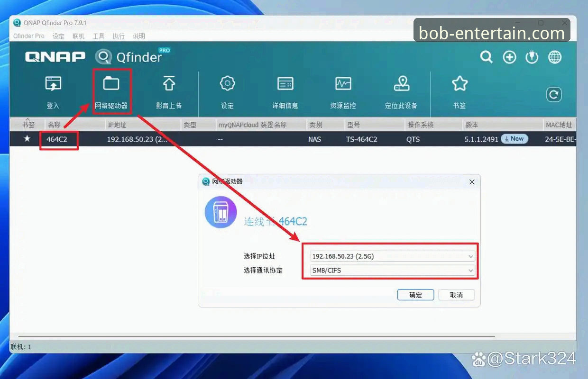
Task: Open the 说明 help menu
Action: (139, 36)
